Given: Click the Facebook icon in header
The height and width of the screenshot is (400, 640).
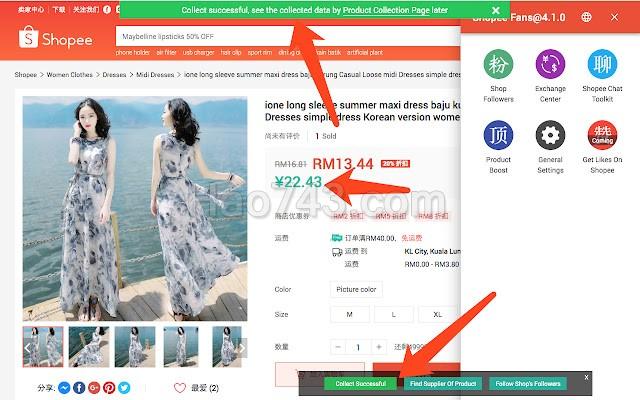Looking at the screenshot, I should point(107,9).
